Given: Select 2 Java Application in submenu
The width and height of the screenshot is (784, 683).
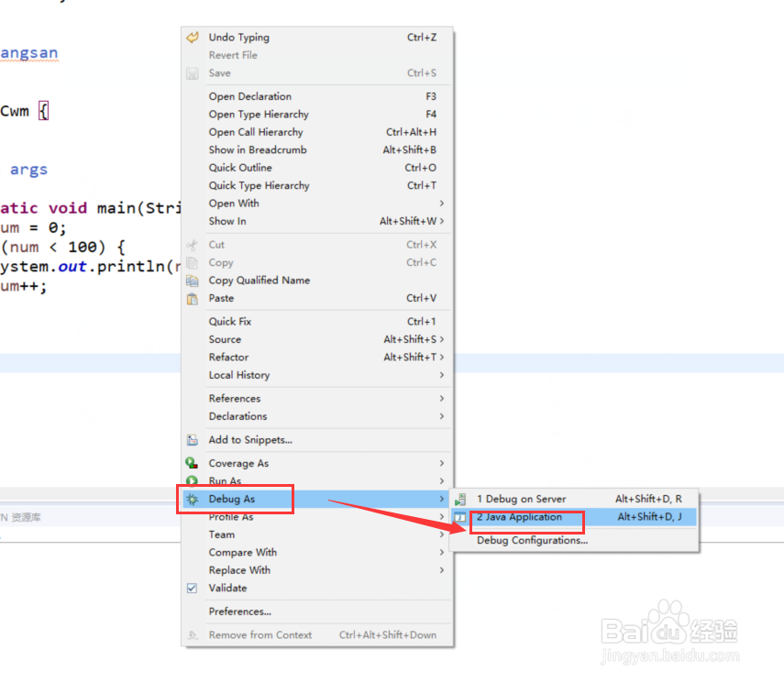Looking at the screenshot, I should click(574, 517).
